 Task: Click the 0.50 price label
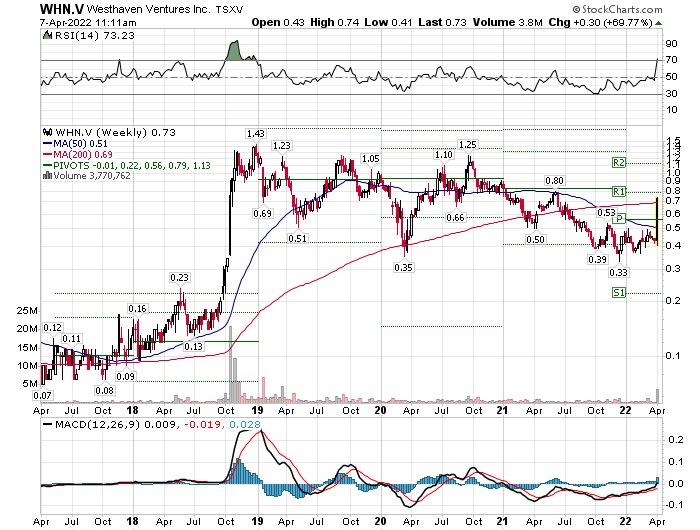tap(535, 239)
